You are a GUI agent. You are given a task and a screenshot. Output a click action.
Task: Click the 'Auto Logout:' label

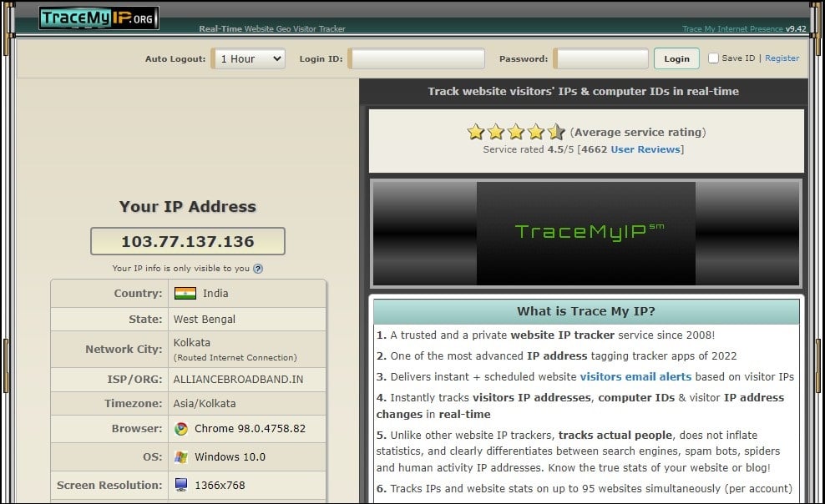(x=175, y=59)
